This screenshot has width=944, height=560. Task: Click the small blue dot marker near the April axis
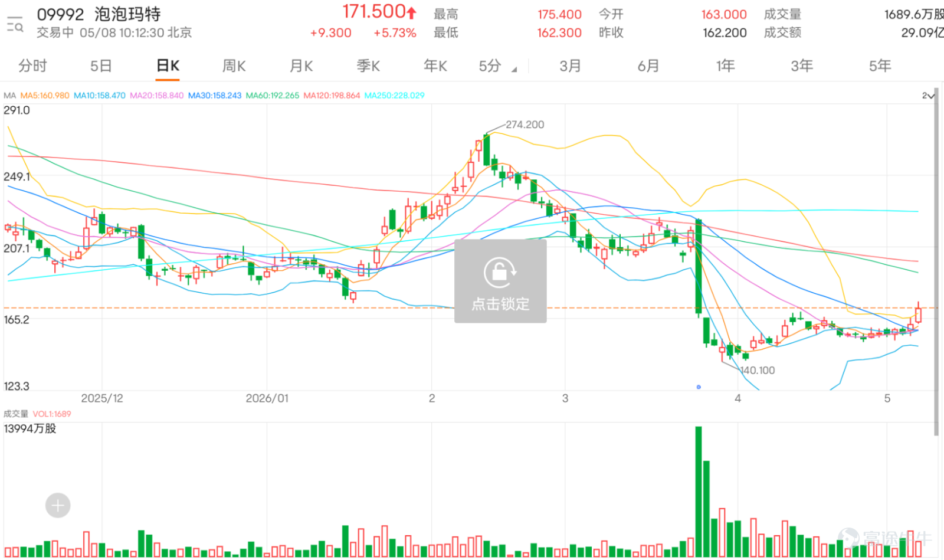point(699,387)
